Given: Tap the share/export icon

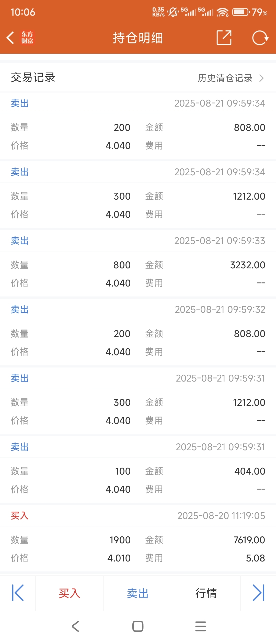Looking at the screenshot, I should coord(224,38).
